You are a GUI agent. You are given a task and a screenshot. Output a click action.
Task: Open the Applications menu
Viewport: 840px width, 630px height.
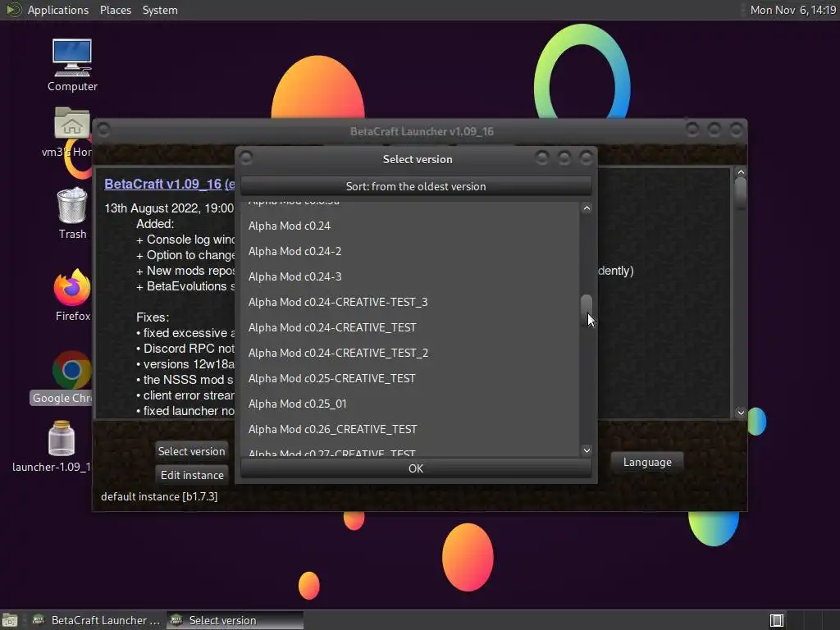coord(58,10)
